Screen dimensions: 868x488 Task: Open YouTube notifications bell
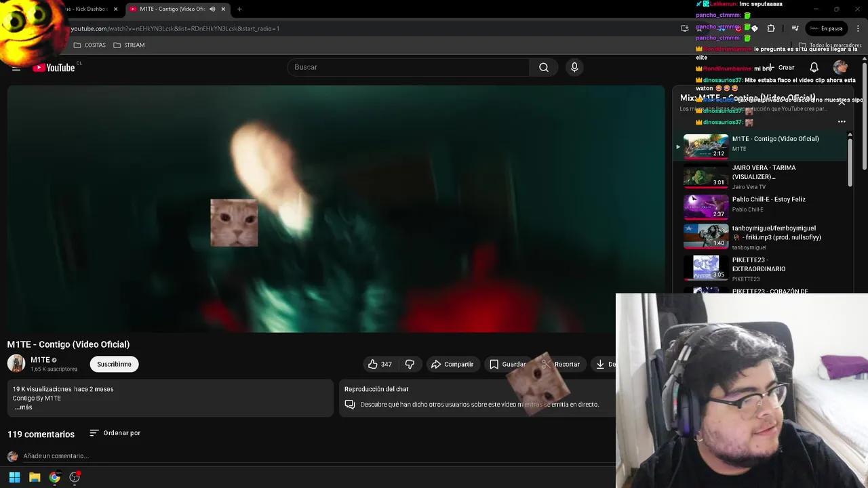tap(814, 67)
